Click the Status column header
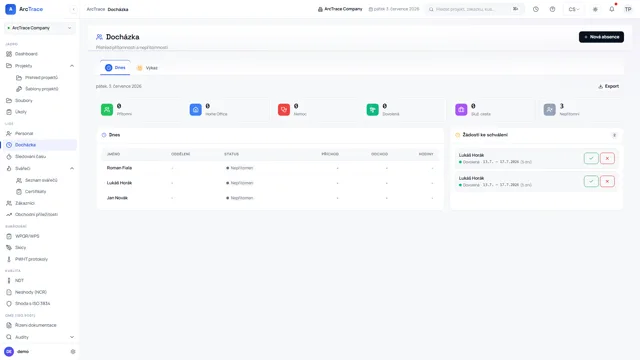 click(x=231, y=154)
